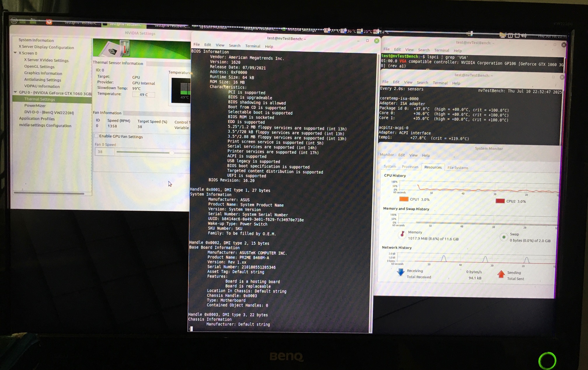Click the GPU temperature gauge graphic
The height and width of the screenshot is (370, 588).
pos(181,90)
